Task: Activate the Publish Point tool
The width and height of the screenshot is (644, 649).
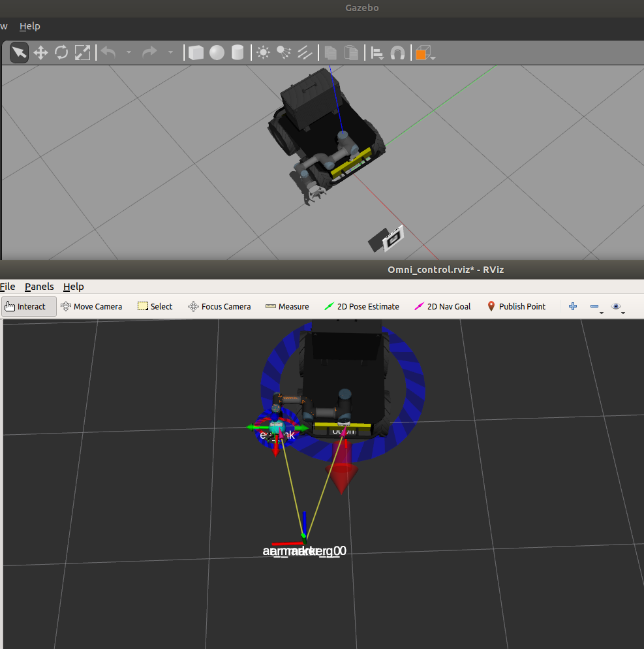Action: pos(516,306)
